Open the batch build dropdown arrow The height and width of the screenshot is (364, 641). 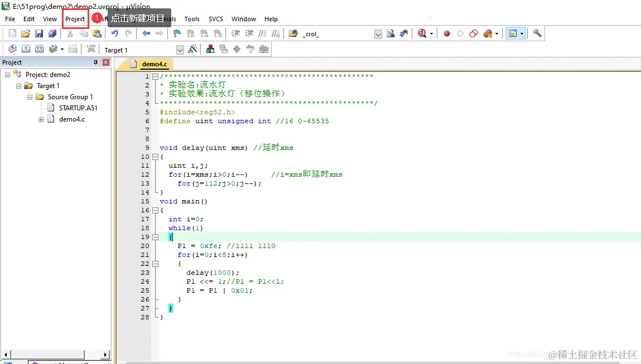[62, 50]
